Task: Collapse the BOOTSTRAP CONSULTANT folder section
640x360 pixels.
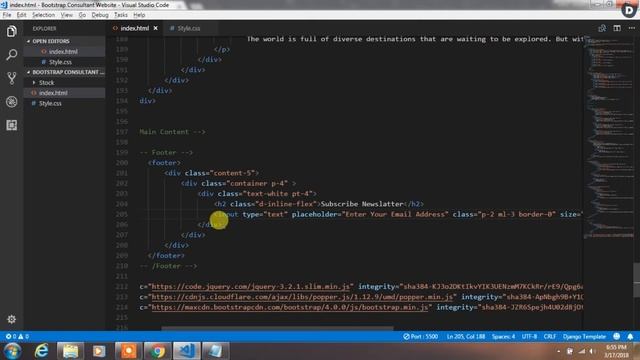Action: point(65,72)
